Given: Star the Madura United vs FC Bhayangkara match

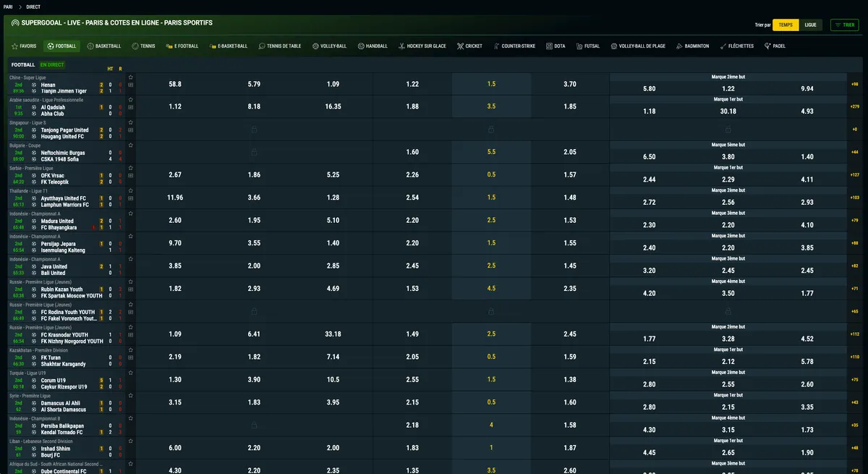Looking at the screenshot, I should (131, 213).
